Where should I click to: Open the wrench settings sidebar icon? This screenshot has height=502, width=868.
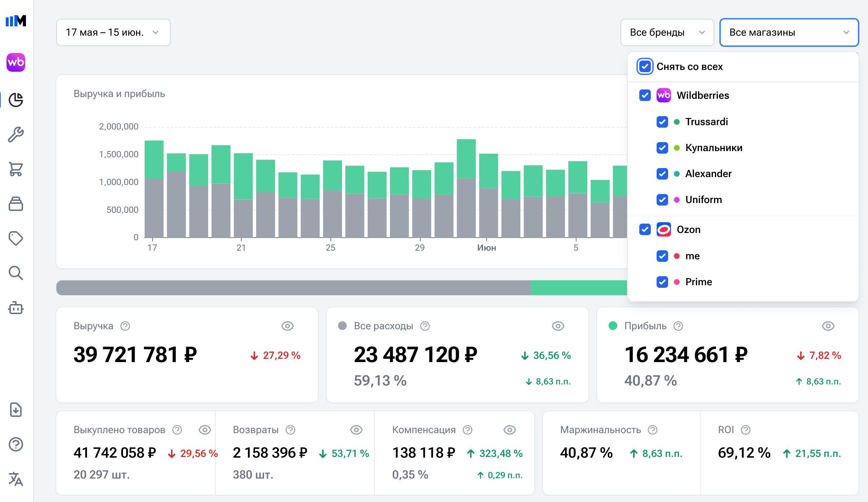coord(16,135)
